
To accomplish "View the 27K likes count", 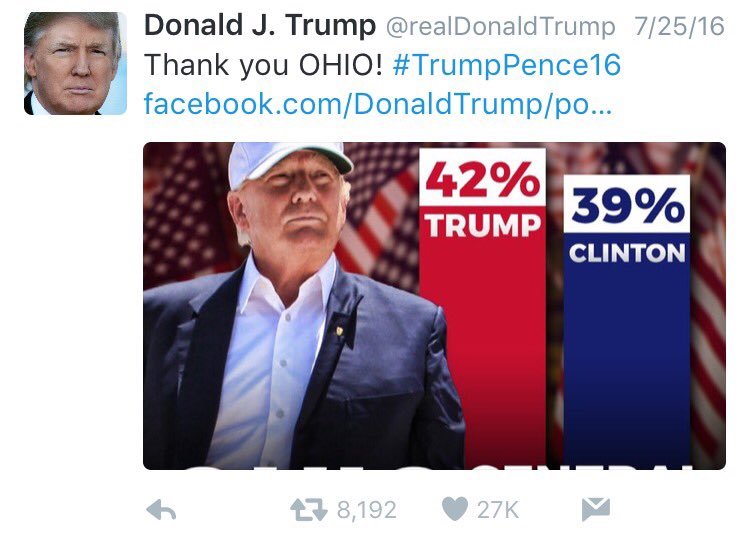I will (x=498, y=510).
